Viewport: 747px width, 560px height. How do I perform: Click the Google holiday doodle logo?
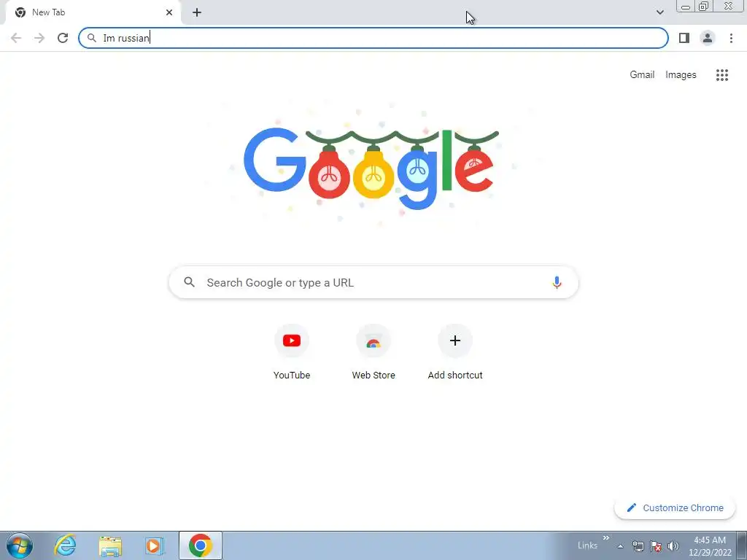[371, 167]
